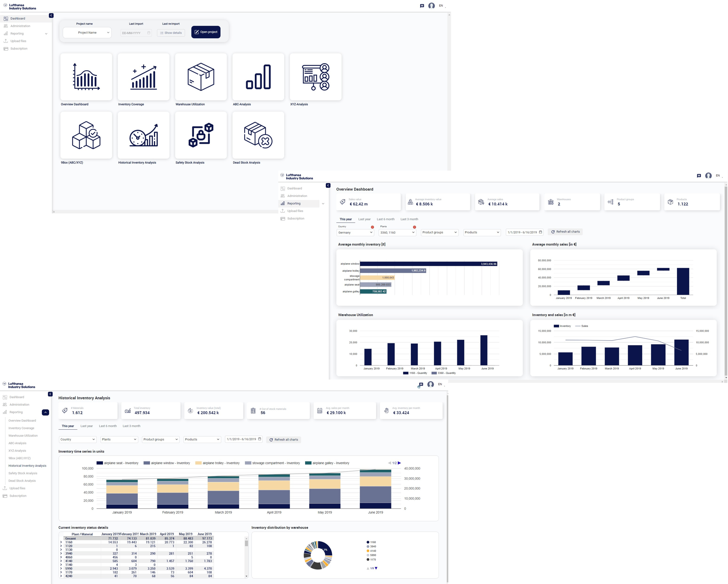Viewport: 728px width, 584px height.
Task: Open the Historical Inventory Analysis tile
Action: tap(143, 135)
